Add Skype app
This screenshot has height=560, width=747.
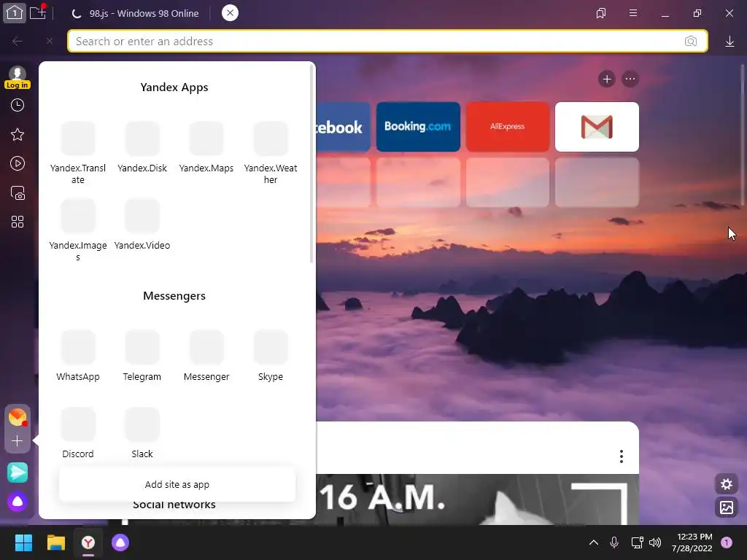coord(271,356)
